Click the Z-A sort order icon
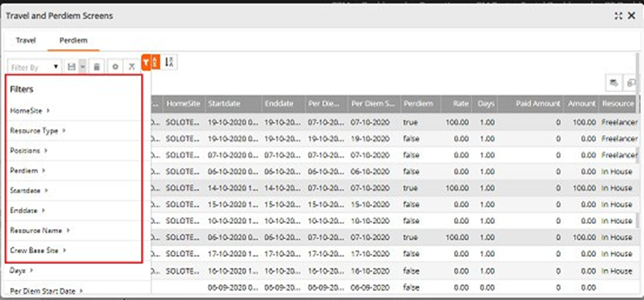Screen dimensions: 644x300 169,63
